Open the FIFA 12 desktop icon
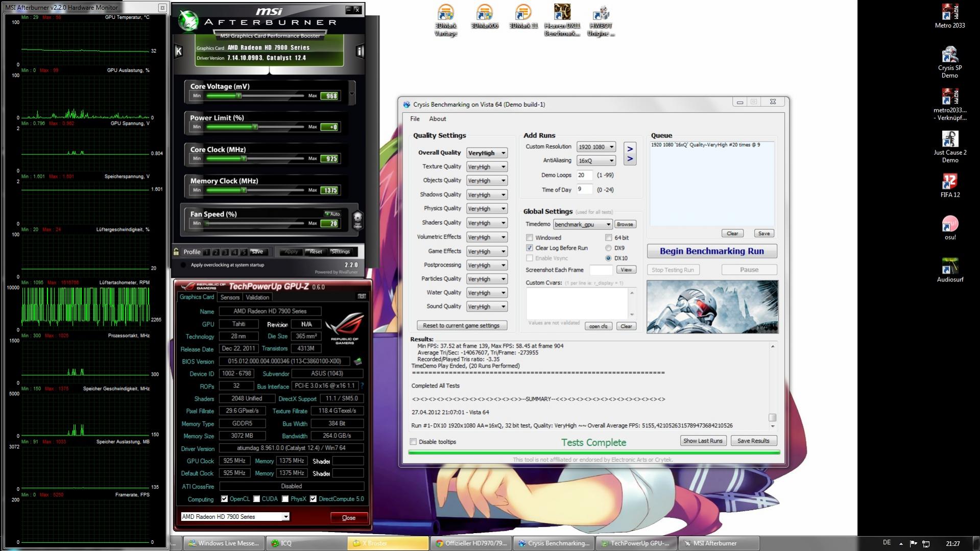Screen dimensions: 980x551 (x=950, y=185)
